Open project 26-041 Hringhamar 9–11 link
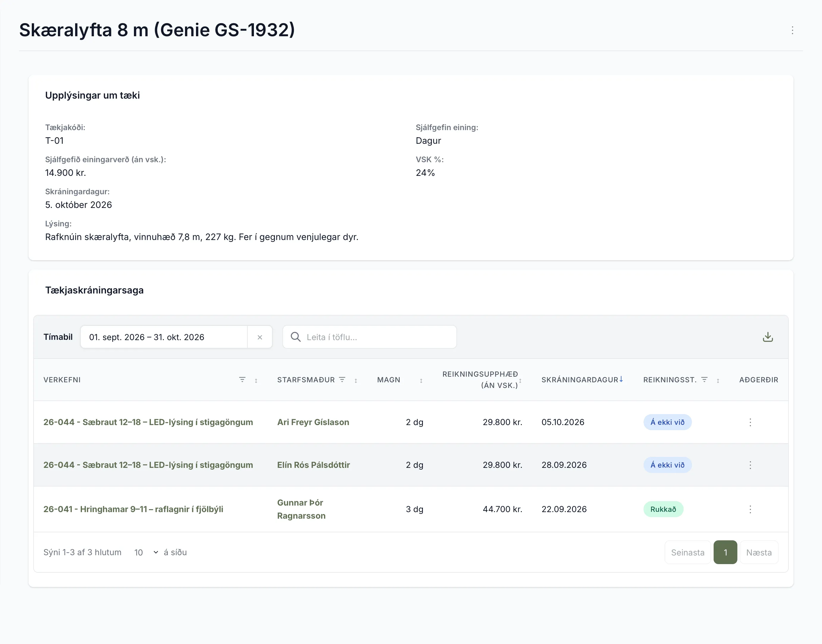The height and width of the screenshot is (644, 822). coord(133,509)
